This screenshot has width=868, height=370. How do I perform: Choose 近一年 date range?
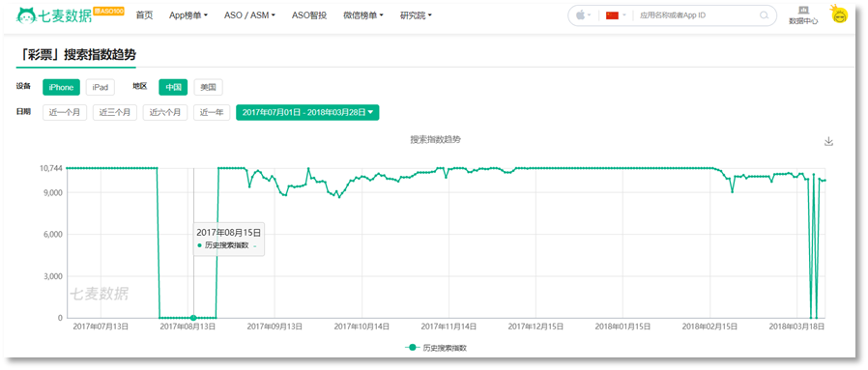(x=212, y=113)
